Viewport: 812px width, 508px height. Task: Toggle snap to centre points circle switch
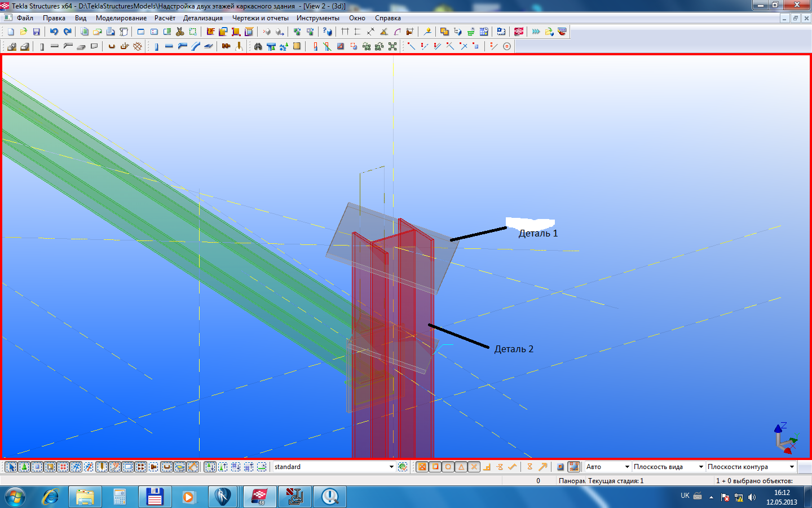(x=448, y=467)
